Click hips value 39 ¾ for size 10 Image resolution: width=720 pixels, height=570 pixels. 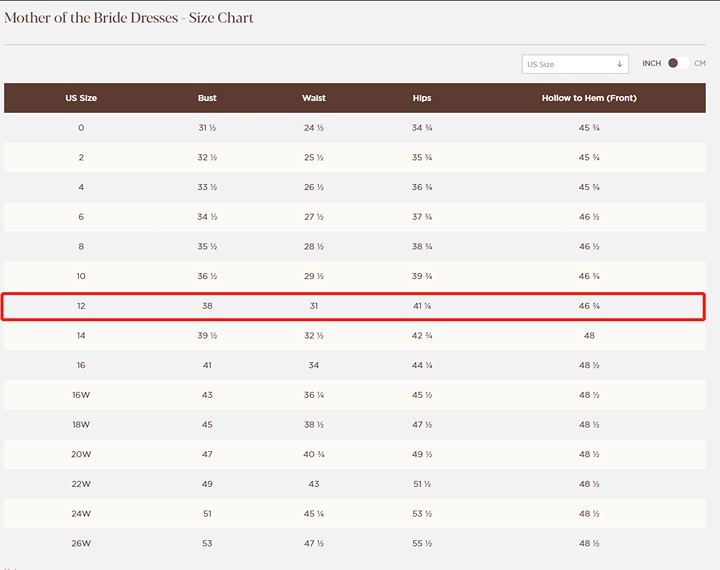[x=422, y=276]
